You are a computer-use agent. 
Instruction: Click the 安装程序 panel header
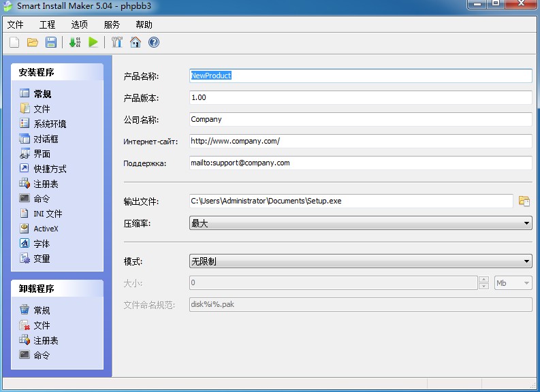pos(57,72)
